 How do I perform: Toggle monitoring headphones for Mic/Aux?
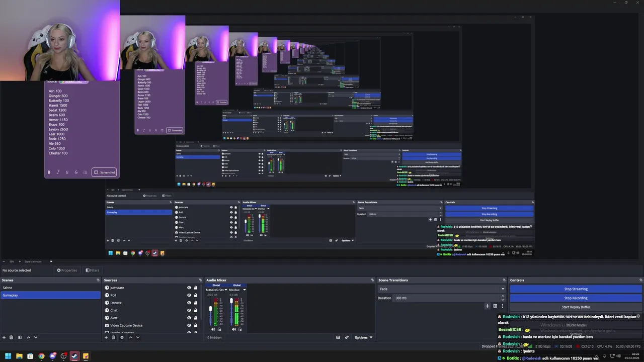tap(240, 329)
